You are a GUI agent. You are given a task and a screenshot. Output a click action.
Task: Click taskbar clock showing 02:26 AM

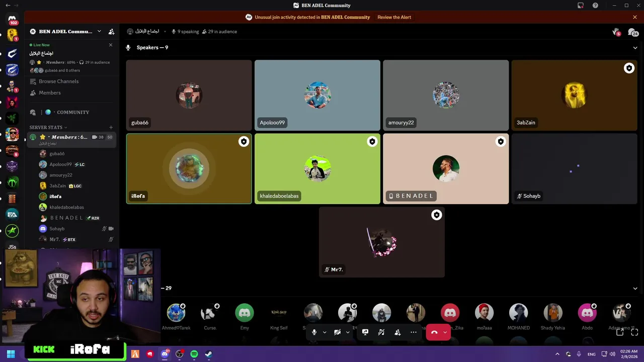tap(629, 354)
